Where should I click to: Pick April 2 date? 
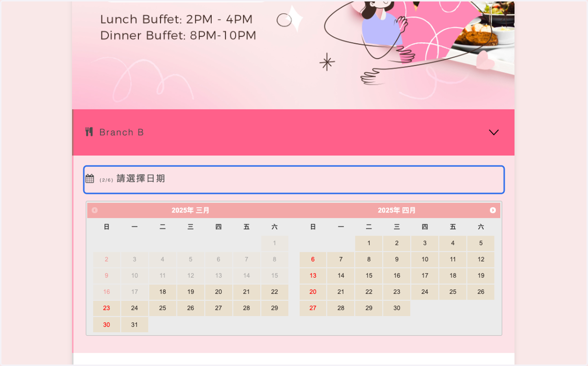point(397,243)
